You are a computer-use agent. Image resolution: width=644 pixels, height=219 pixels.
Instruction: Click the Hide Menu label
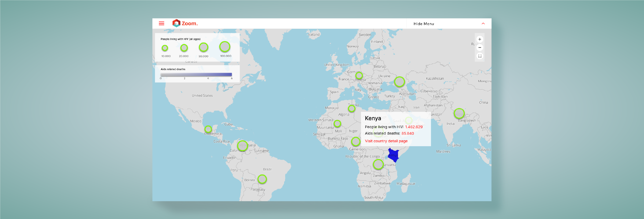coord(424,24)
